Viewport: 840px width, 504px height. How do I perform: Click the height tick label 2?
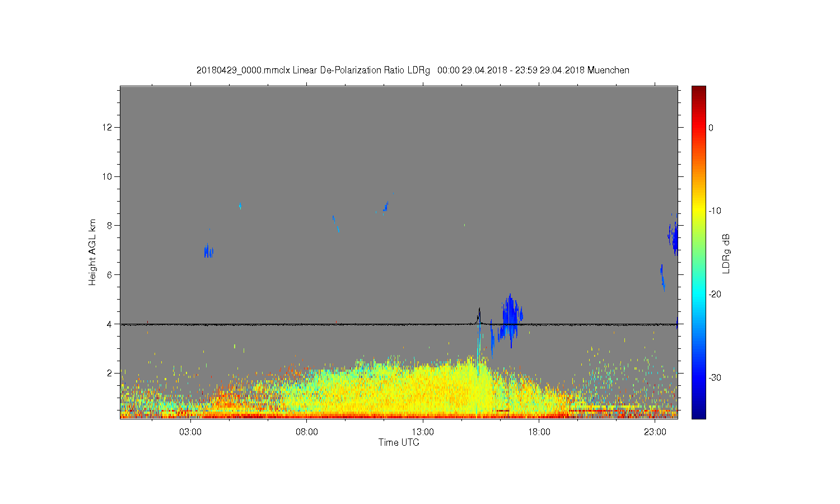110,373
